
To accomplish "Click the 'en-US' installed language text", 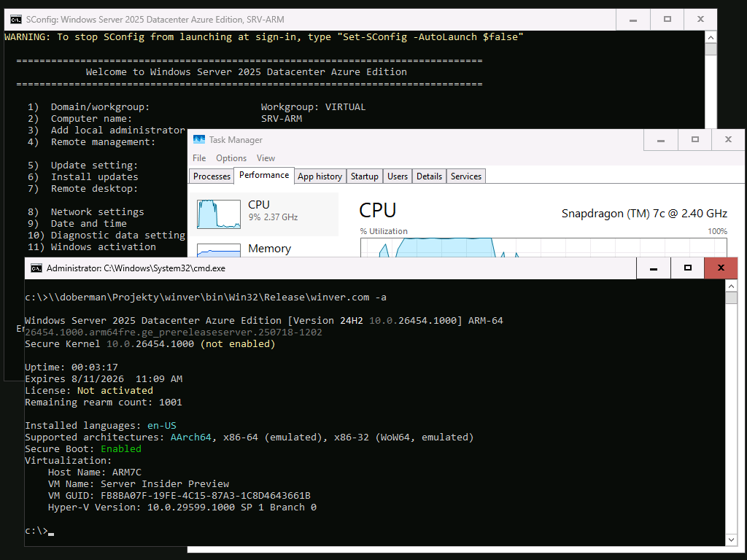I will pyautogui.click(x=161, y=425).
